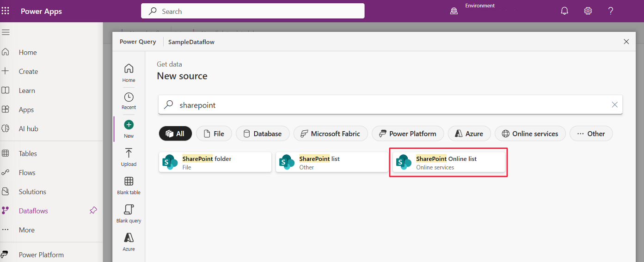Choose Blank query option
Screen dimensions: 644x262
129,214
